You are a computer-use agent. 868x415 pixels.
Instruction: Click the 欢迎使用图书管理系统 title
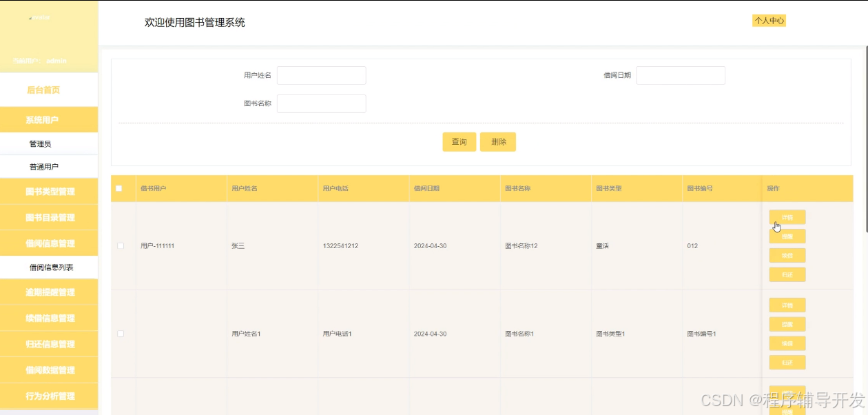click(194, 22)
